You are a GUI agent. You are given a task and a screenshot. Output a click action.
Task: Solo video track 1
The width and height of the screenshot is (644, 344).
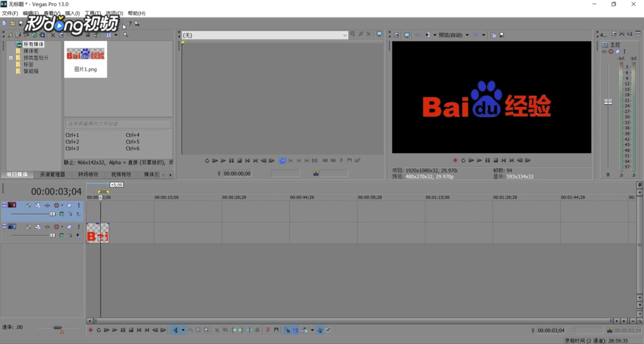79,205
